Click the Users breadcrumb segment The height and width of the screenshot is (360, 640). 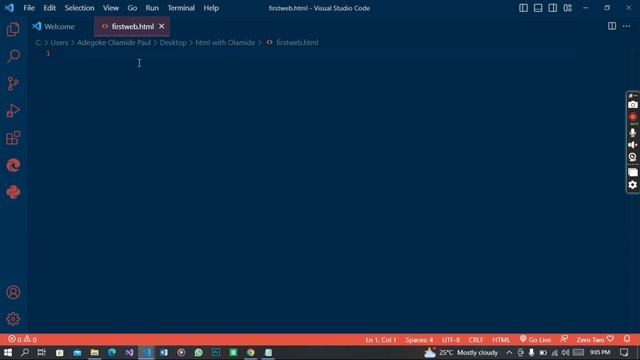59,42
